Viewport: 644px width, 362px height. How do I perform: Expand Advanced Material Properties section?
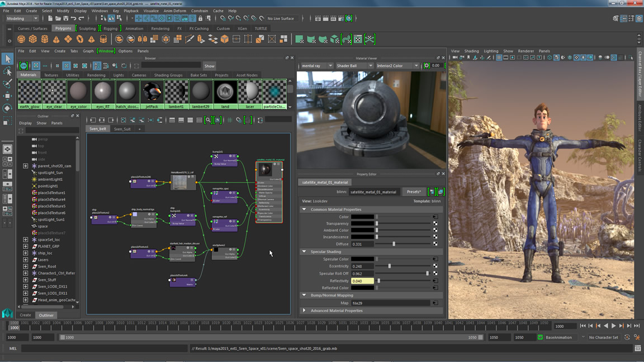[304, 311]
